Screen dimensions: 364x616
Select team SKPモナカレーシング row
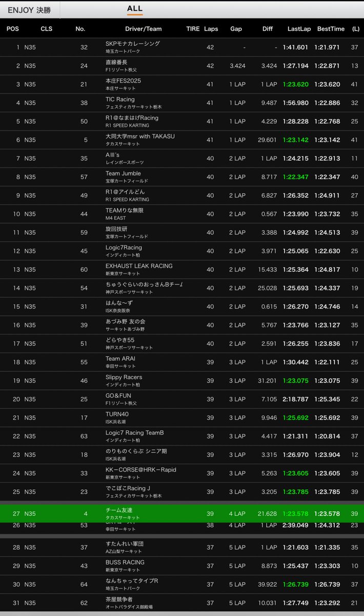(182, 47)
